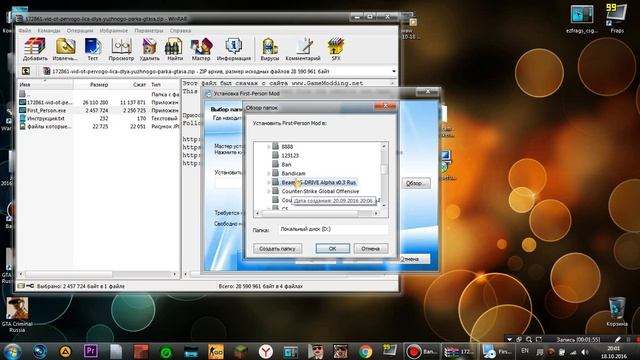Select the 123123 folder

pyautogui.click(x=290, y=156)
